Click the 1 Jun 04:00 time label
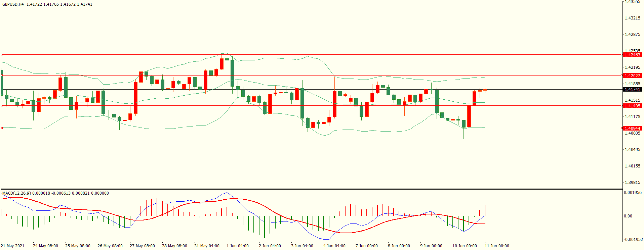644x250 pixels. point(238,246)
